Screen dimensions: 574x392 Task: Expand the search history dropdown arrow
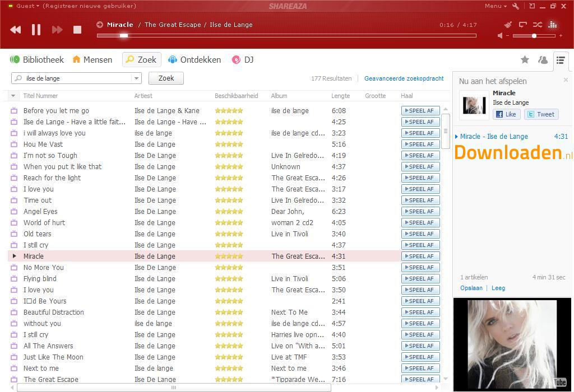click(136, 78)
